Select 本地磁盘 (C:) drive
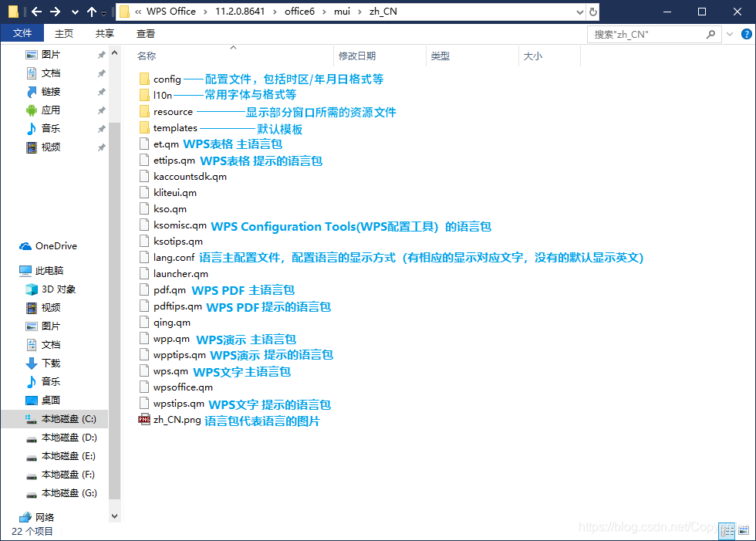Screen dimensions: 756x541 click(x=69, y=419)
